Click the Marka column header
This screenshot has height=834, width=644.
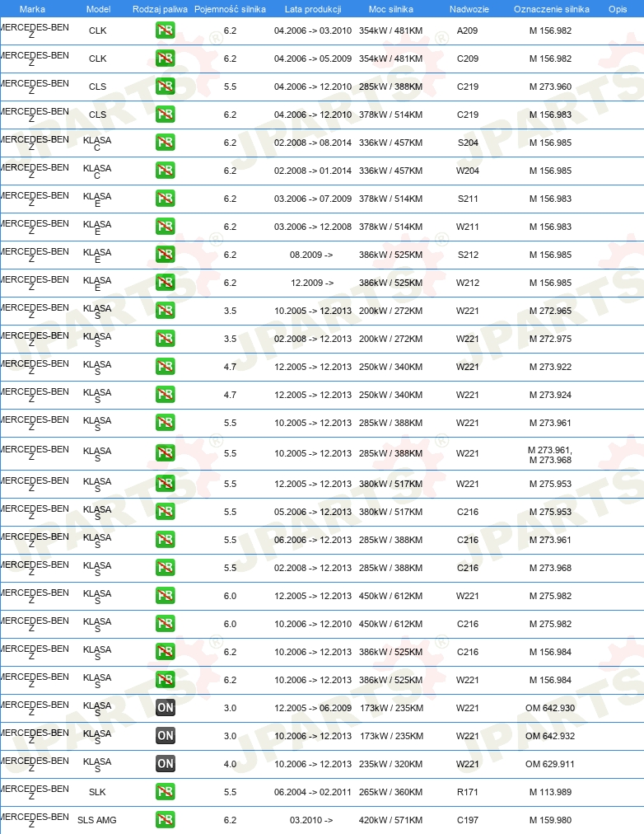(32, 9)
